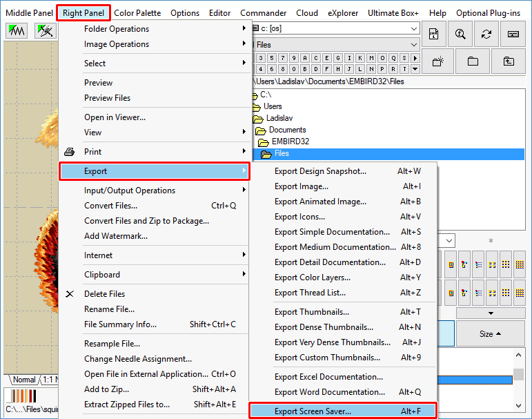Click drive letter key 'C' button

(316, 58)
